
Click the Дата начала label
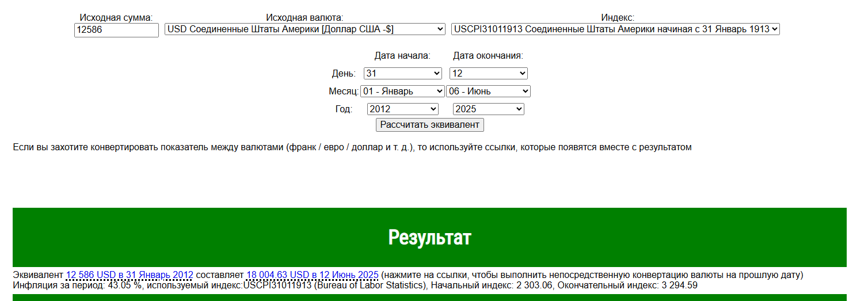[x=402, y=56]
